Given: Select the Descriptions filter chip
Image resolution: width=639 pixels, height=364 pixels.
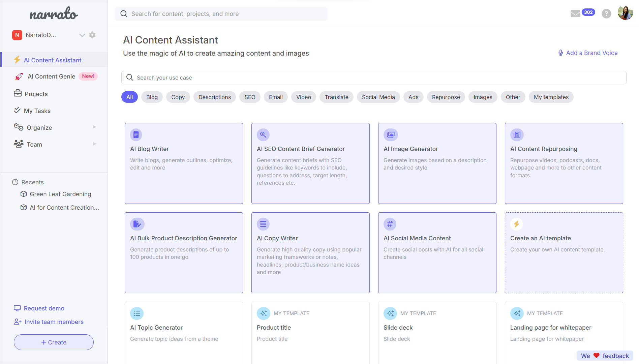Looking at the screenshot, I should coord(215,97).
